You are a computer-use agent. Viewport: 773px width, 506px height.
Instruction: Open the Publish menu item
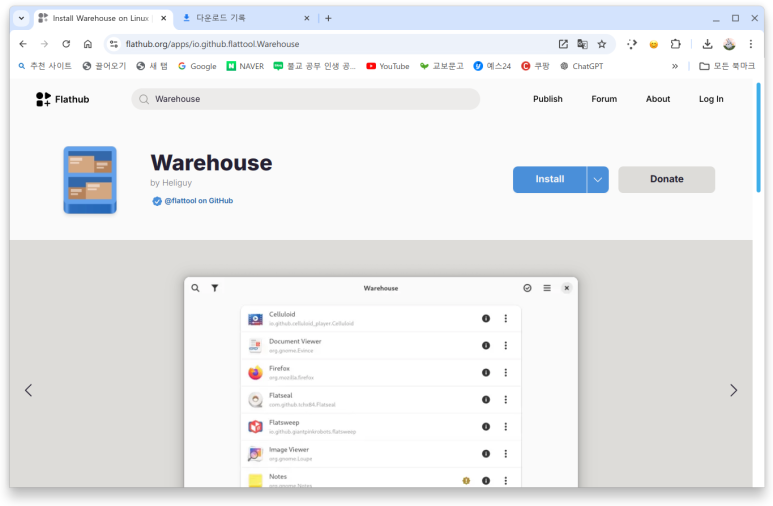coord(547,99)
